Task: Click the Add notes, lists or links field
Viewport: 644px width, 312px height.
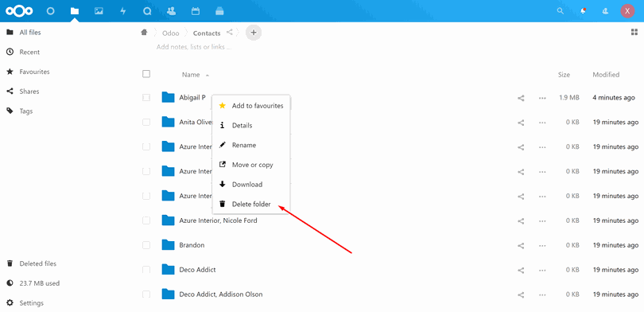Action: point(194,47)
